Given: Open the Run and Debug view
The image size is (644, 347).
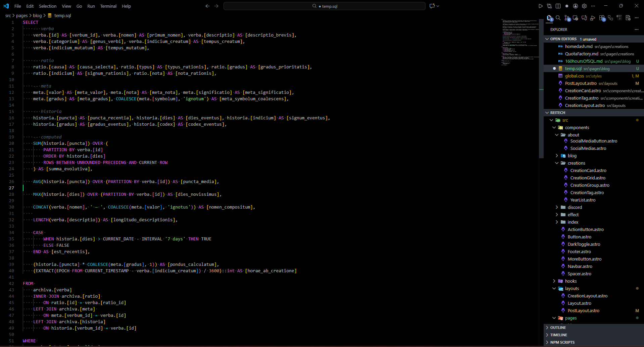Looking at the screenshot, I should (x=593, y=18).
